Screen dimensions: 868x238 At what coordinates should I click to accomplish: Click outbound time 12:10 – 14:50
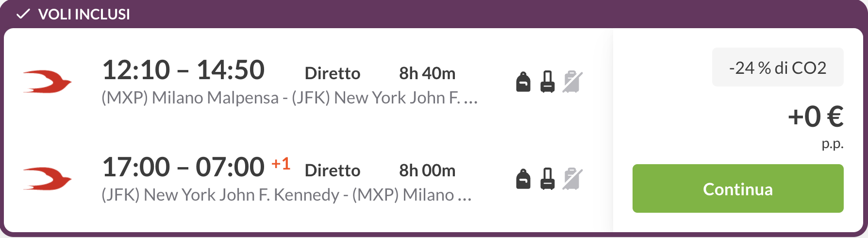[x=184, y=70]
